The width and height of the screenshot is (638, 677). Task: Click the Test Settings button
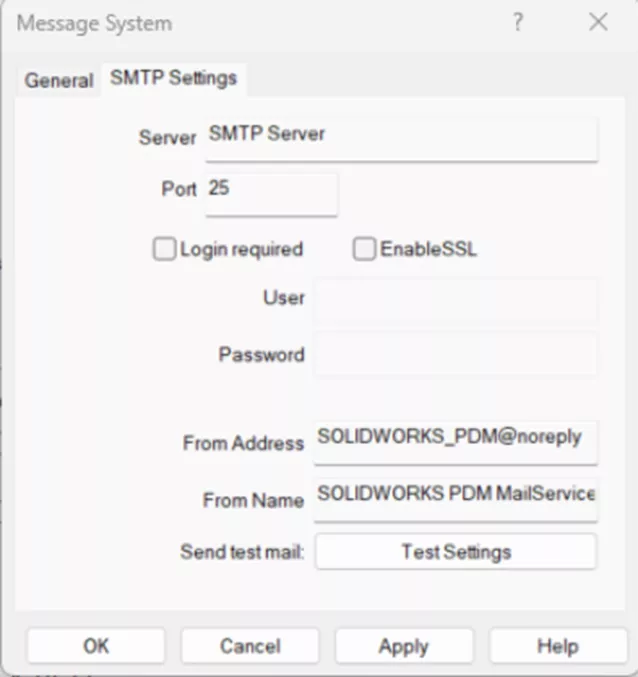click(456, 551)
